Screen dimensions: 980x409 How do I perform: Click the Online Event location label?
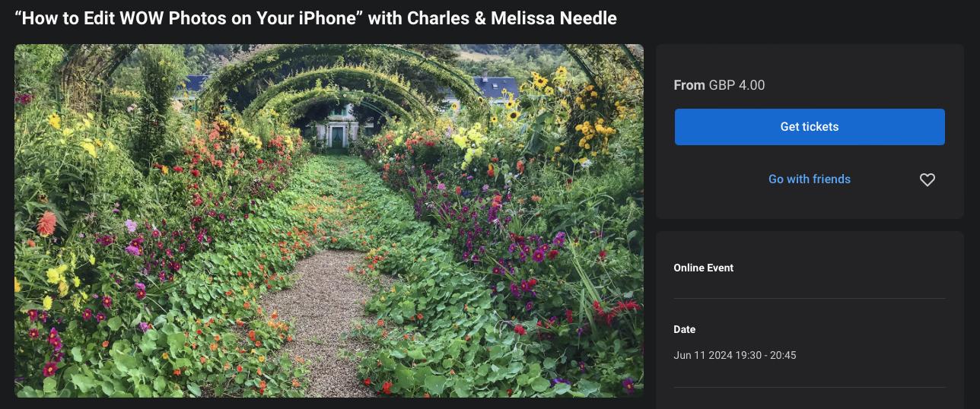[704, 268]
